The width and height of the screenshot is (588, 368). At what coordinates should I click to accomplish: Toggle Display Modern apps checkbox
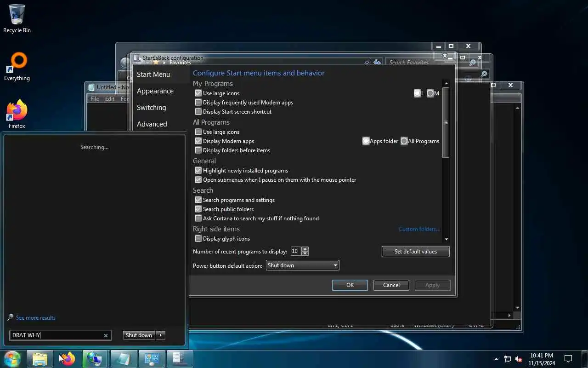point(198,141)
